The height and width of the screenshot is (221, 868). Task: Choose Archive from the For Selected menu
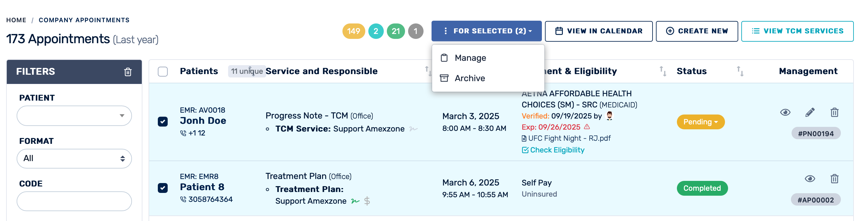(469, 78)
